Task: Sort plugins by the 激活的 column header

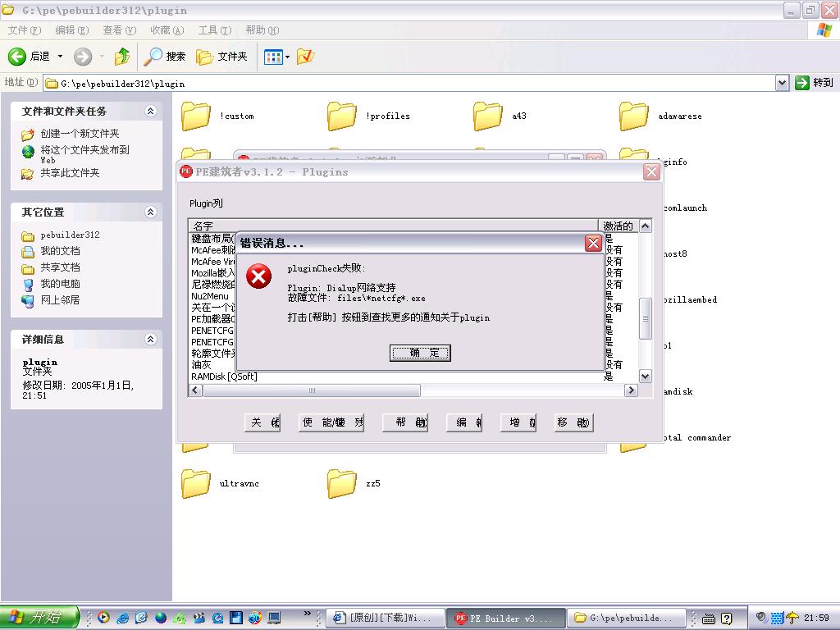Action: [619, 226]
